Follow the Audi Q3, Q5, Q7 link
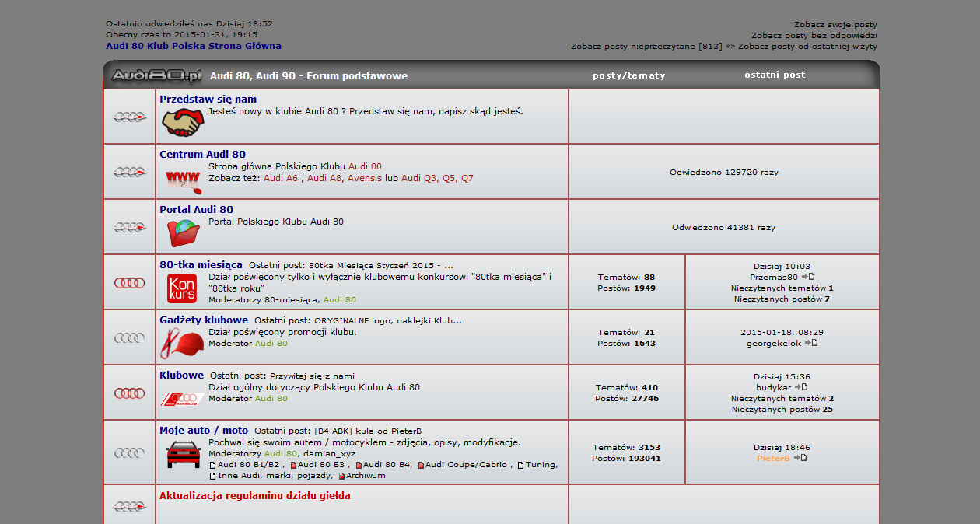The height and width of the screenshot is (524, 980). [437, 178]
